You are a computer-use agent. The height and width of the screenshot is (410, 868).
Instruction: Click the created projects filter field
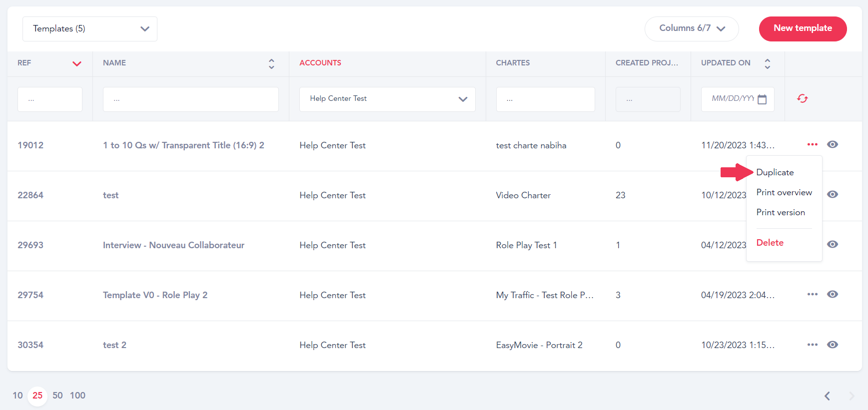(x=648, y=99)
